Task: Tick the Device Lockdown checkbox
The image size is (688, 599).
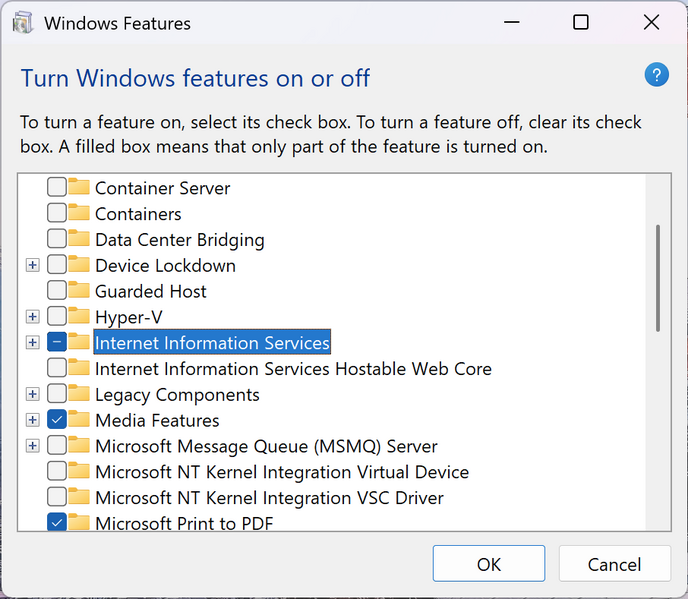Action: point(57,265)
